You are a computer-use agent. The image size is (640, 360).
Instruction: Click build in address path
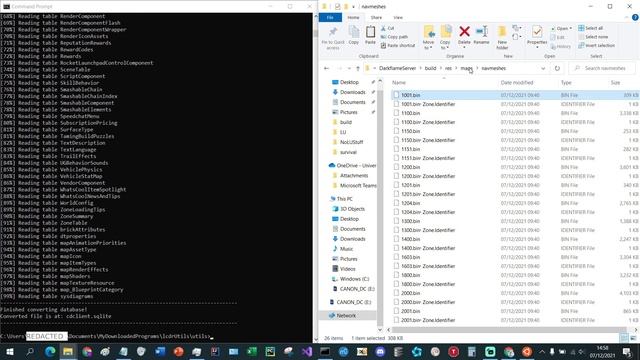430,68
